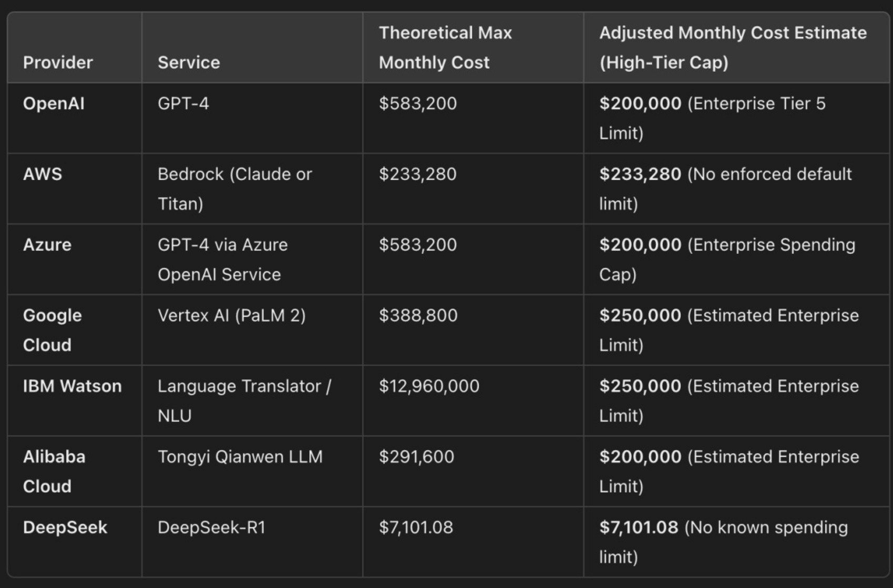The width and height of the screenshot is (893, 588).
Task: Click the Enterprise Tier 5 Limit cell
Action: click(x=712, y=118)
